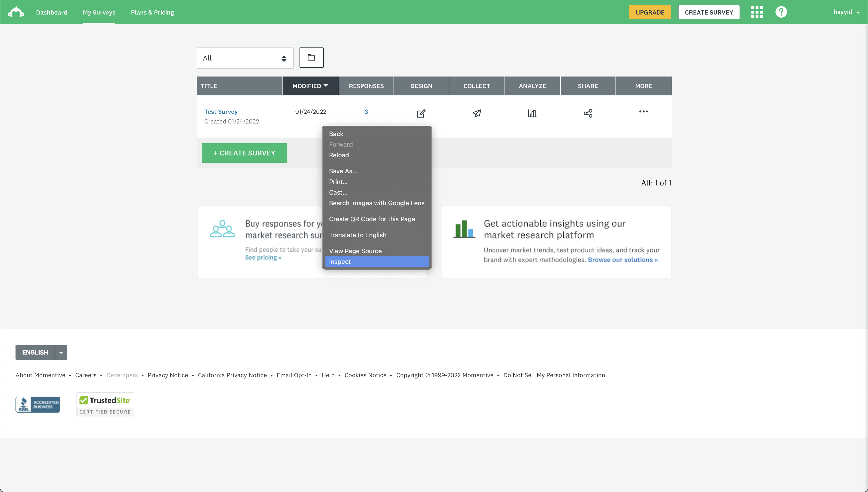Sort by the Modified column header

310,86
